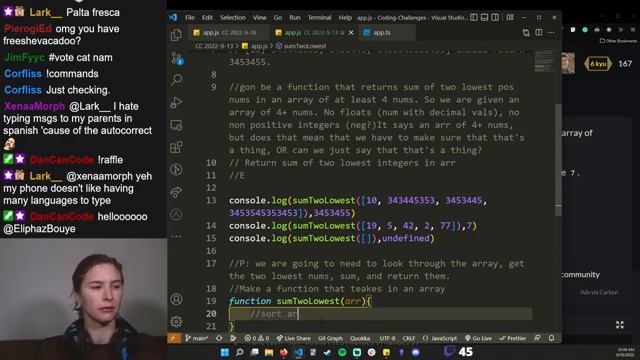
Task: Open errors and warnings count in status bar
Action: (x=257, y=338)
